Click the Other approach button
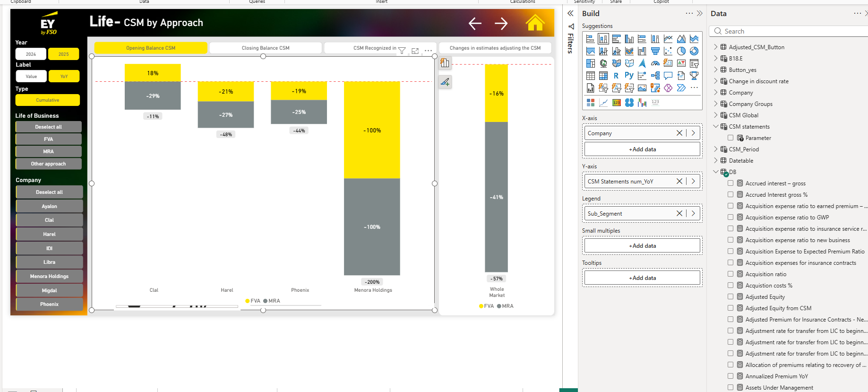Screen dimensions: 868x392 coord(48,164)
